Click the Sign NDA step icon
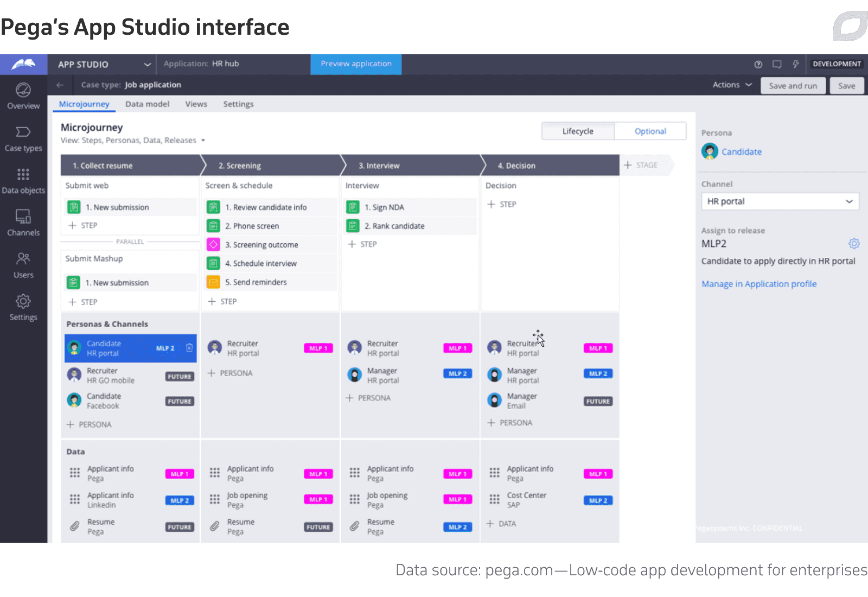Viewport: 868px width, 597px height. pos(353,207)
